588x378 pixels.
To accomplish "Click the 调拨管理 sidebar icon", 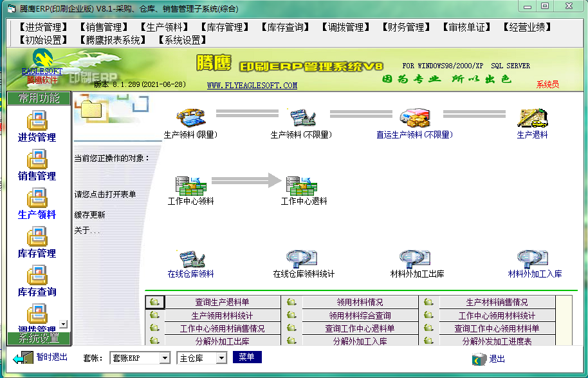I will click(x=37, y=314).
